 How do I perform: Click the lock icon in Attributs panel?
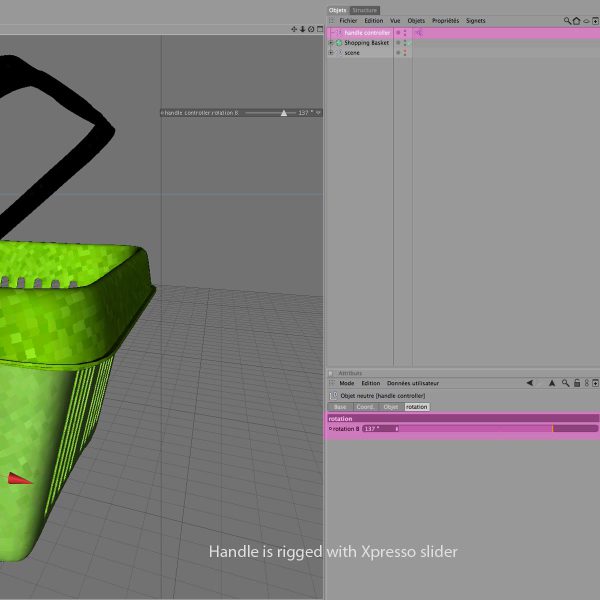pyautogui.click(x=576, y=383)
